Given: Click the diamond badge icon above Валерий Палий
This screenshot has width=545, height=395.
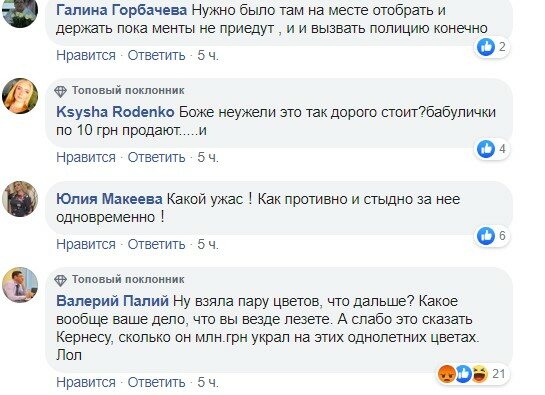Looking at the screenshot, I should click(60, 280).
